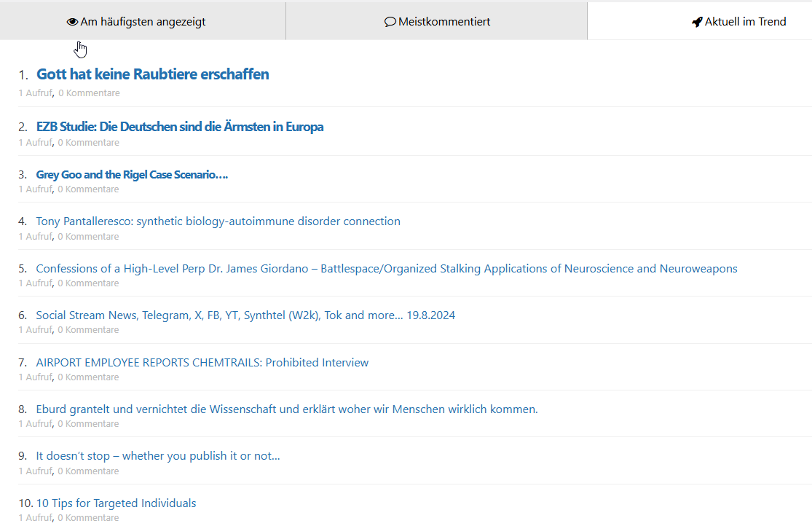Open It doesn't stop article link
The height and width of the screenshot is (526, 812).
158,456
